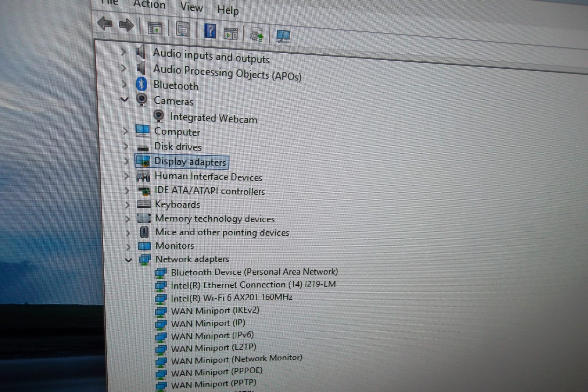The width and height of the screenshot is (588, 392).
Task: Click the Human Interface Devices icon
Action: coord(143,176)
